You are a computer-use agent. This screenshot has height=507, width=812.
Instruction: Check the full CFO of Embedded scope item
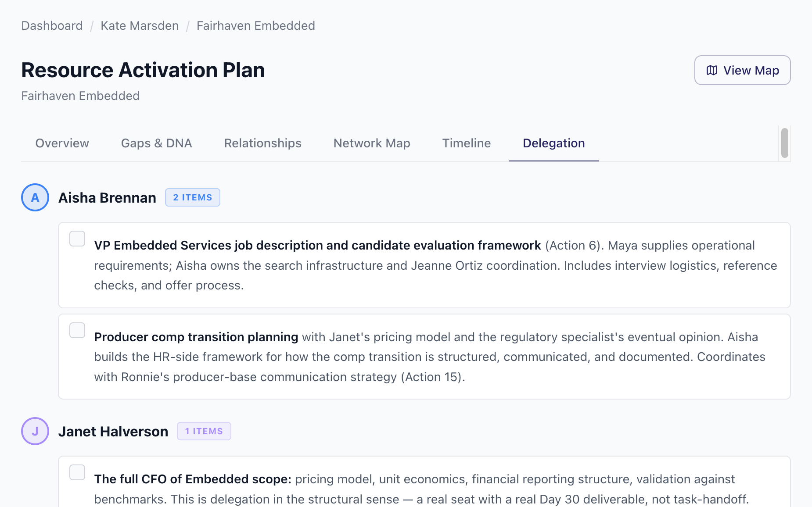(77, 472)
